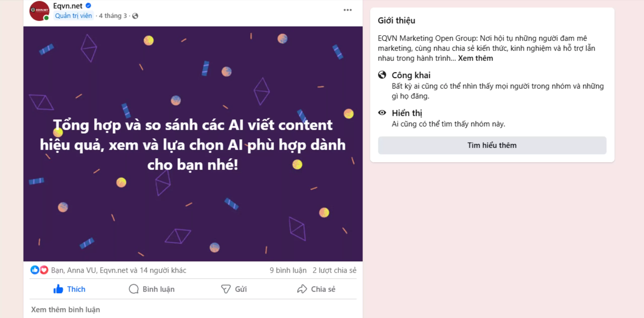Click the red heart reaction icon
644x318 pixels.
click(x=44, y=270)
